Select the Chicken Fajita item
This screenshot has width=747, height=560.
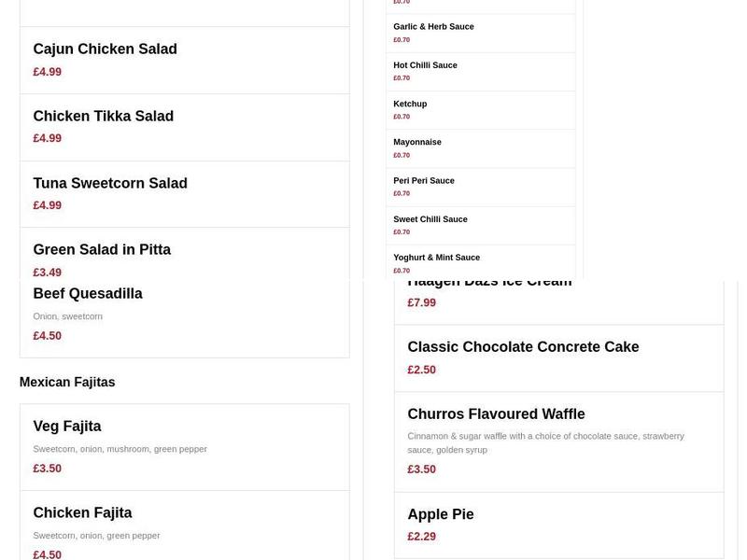click(82, 512)
